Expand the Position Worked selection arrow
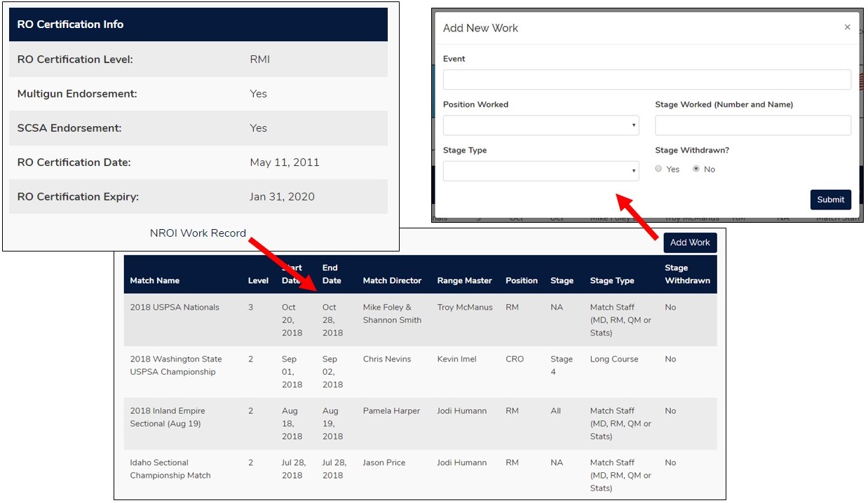Image resolution: width=868 pixels, height=503 pixels. pyautogui.click(x=635, y=125)
